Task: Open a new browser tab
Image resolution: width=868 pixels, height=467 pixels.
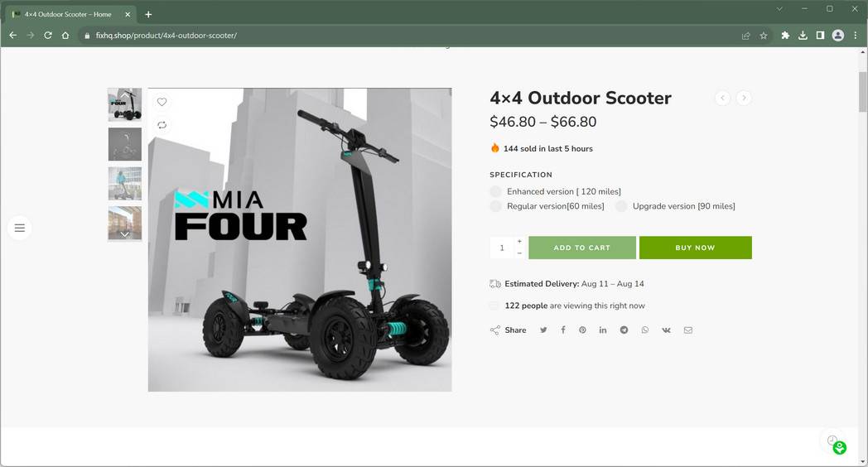Action: click(x=148, y=14)
